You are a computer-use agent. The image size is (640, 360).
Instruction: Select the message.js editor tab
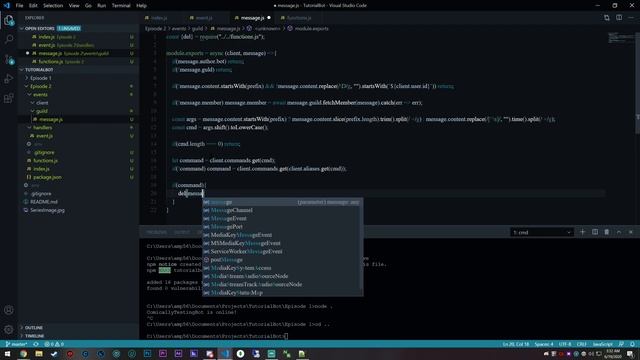[x=252, y=18]
